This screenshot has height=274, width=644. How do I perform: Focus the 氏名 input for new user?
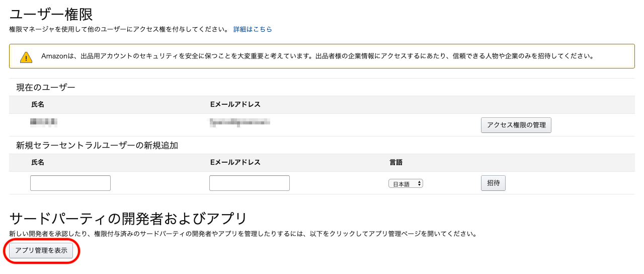[x=70, y=183]
